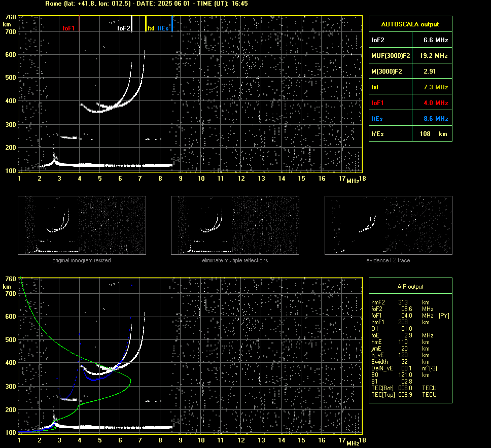Click the [PY] tag next to foF1
This screenshot has width=491, height=448.
click(444, 316)
